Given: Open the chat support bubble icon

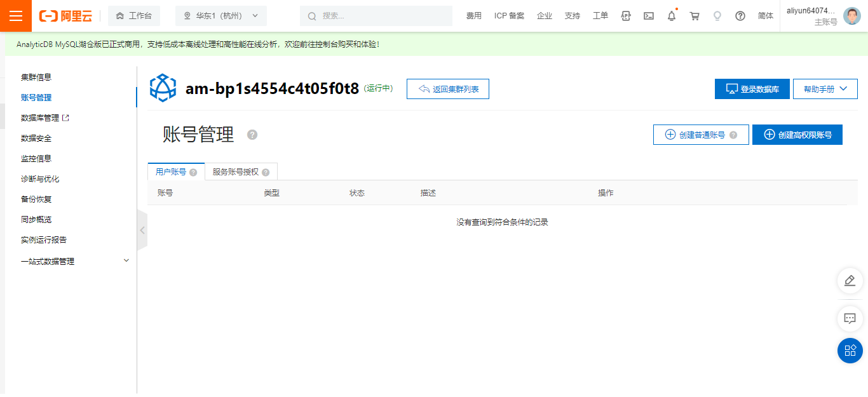Looking at the screenshot, I should tap(850, 318).
